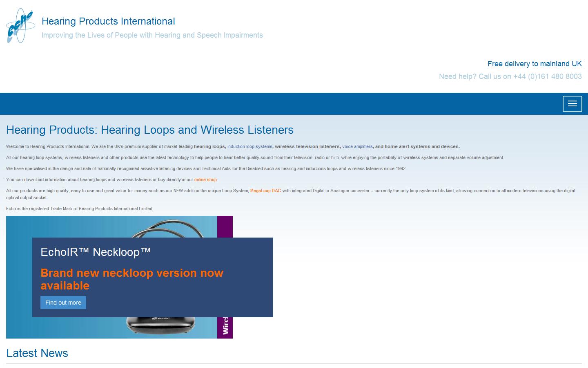588x368 pixels.
Task: Click the Echo logo icon
Action: pyautogui.click(x=20, y=26)
